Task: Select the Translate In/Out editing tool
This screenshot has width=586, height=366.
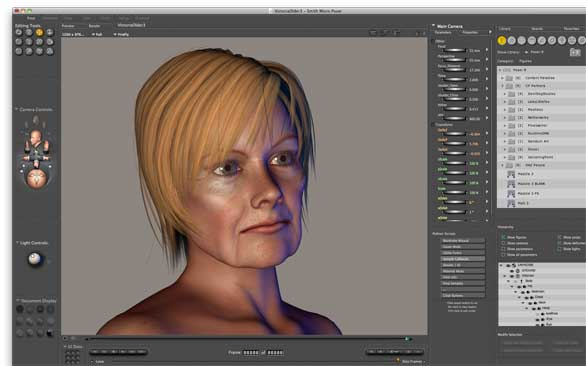Action: (x=50, y=33)
